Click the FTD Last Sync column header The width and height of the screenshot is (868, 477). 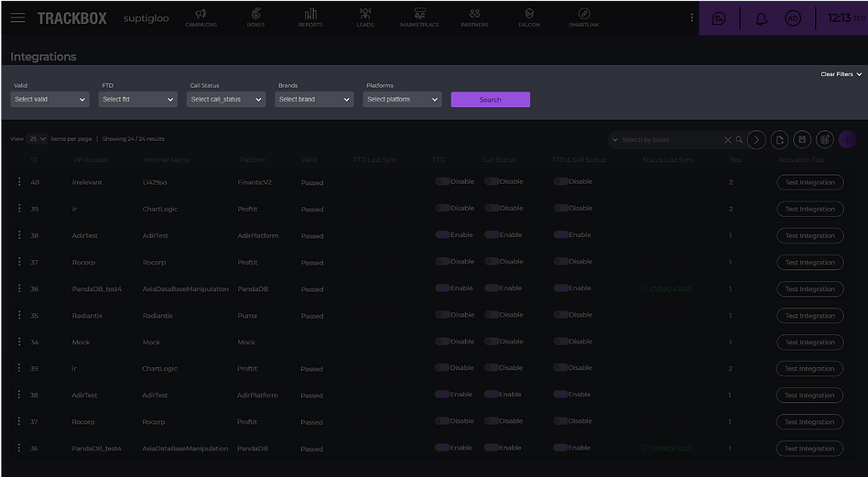374,160
